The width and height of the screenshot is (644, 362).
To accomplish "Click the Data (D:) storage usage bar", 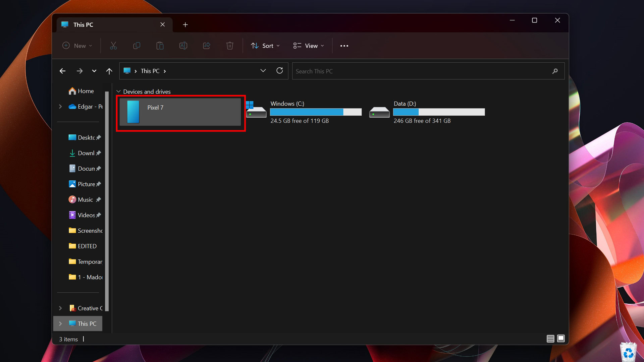I will pyautogui.click(x=439, y=112).
